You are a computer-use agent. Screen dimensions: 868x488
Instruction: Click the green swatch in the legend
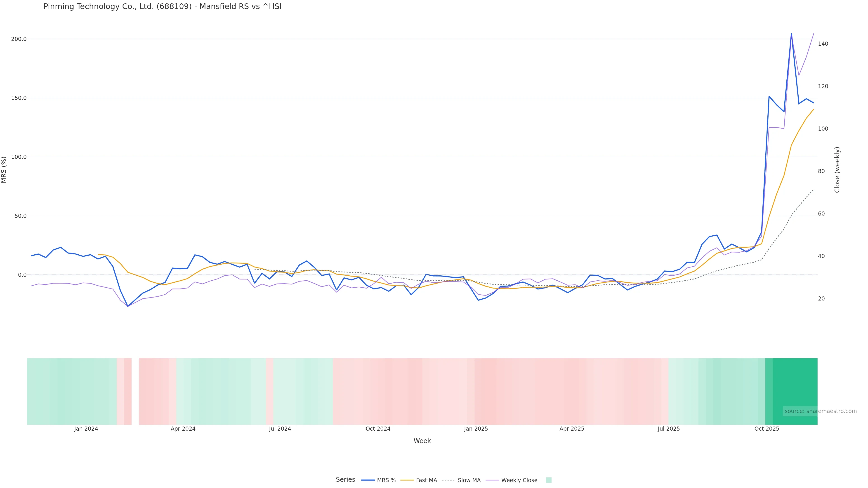(549, 480)
